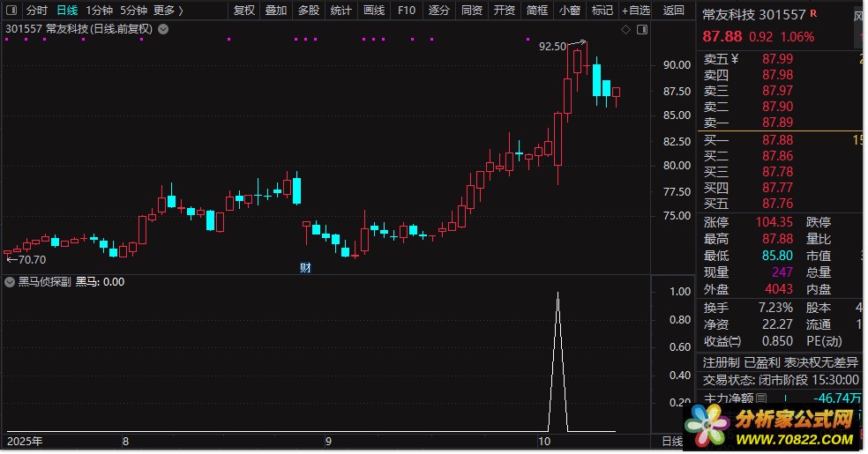The image size is (868, 454).
Task: Select the 卖一 ask price 87.89
Action: tap(777, 123)
